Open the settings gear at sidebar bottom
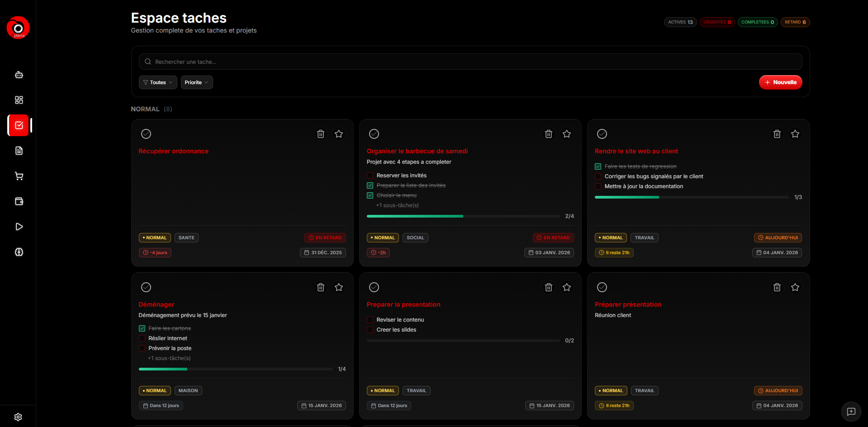 18,417
